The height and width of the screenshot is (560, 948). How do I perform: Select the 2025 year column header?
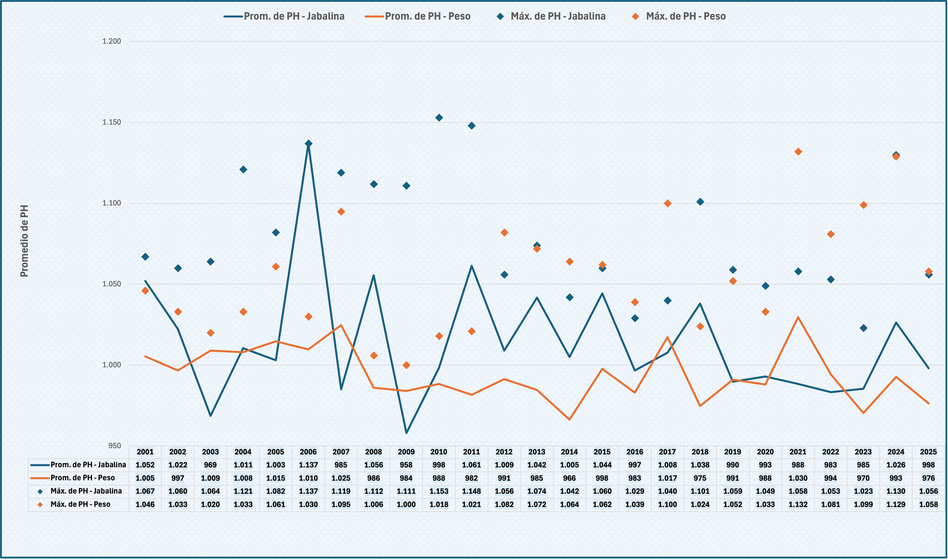928,452
